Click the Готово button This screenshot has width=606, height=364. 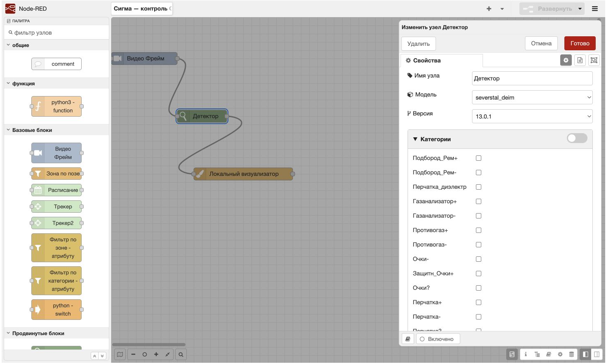click(x=580, y=43)
